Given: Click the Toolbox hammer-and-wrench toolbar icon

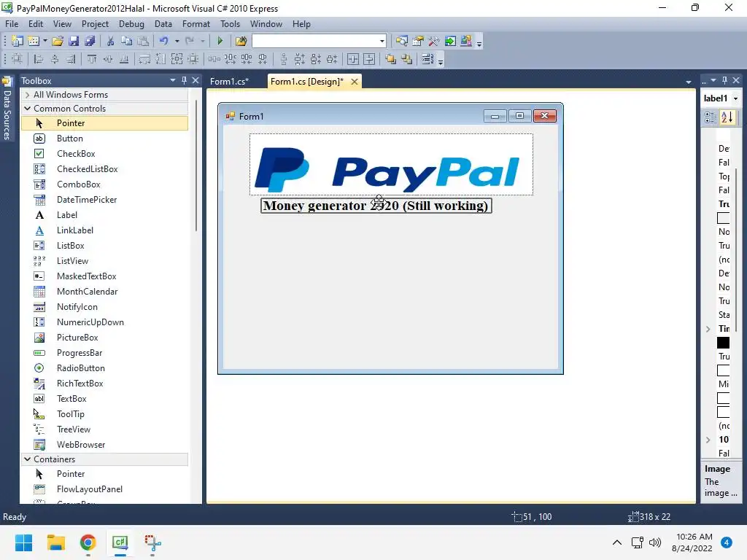Looking at the screenshot, I should point(433,41).
